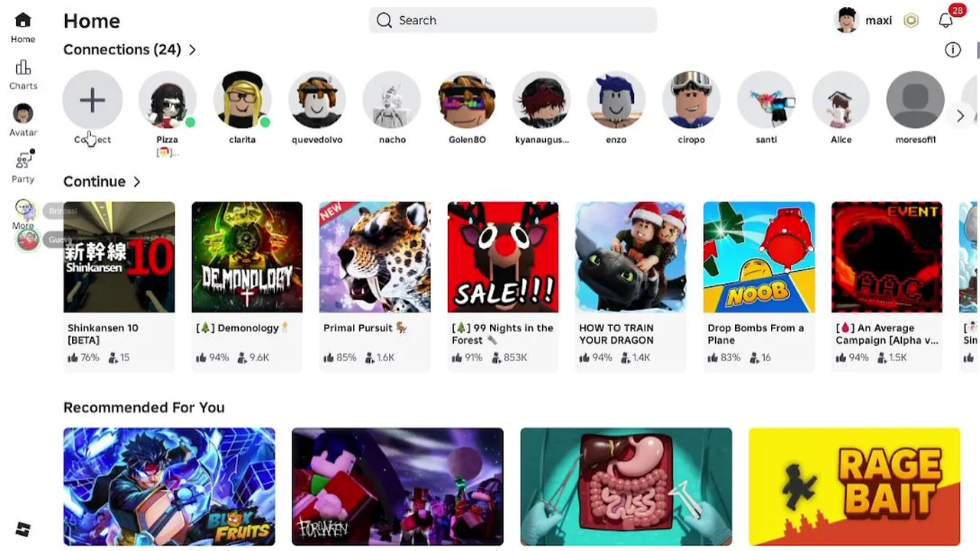
Task: Click the notifications bell icon
Action: (x=946, y=21)
